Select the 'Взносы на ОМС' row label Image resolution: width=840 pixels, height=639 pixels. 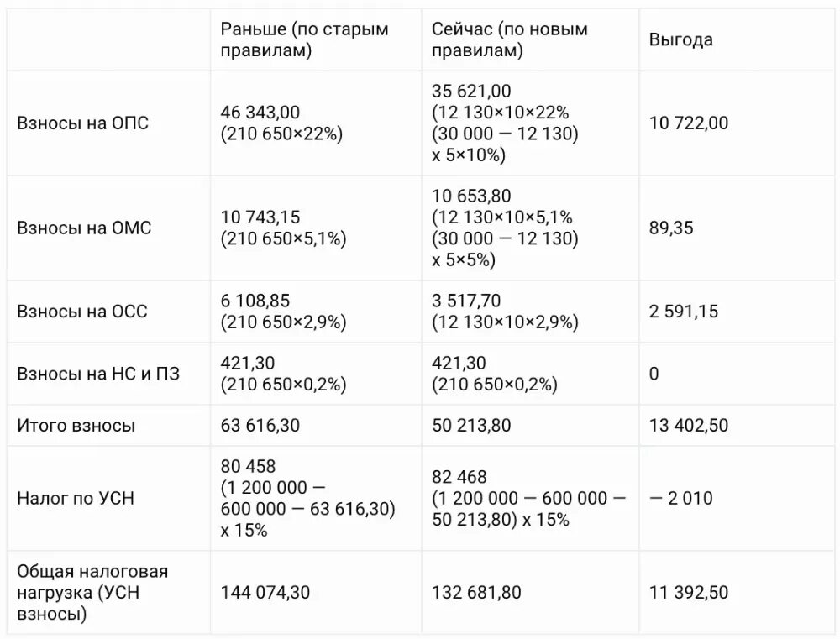(84, 228)
